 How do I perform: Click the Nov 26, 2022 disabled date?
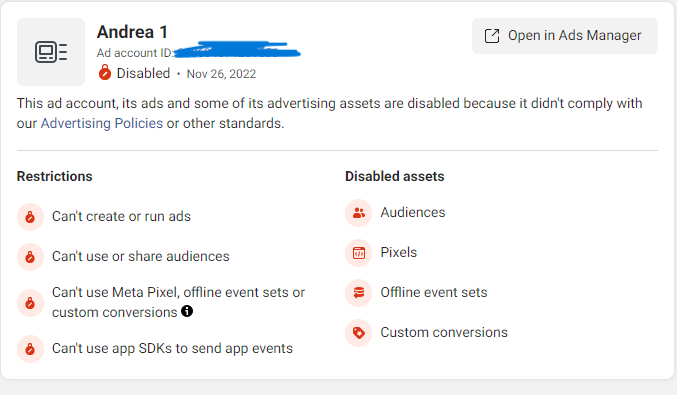point(221,74)
